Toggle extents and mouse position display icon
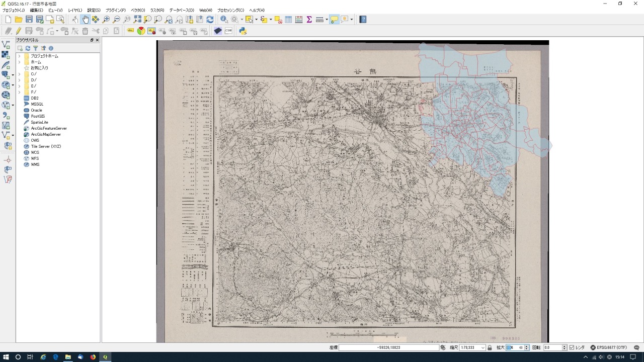 tap(443, 347)
